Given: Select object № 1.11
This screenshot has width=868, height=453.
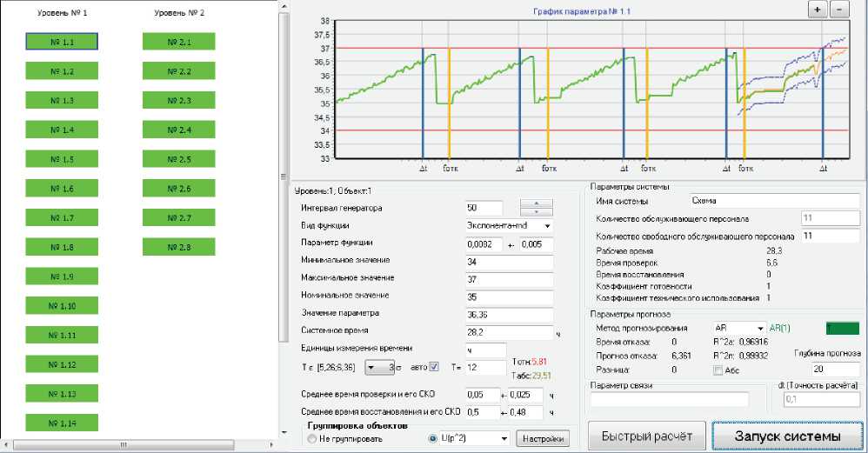Looking at the screenshot, I should (62, 335).
